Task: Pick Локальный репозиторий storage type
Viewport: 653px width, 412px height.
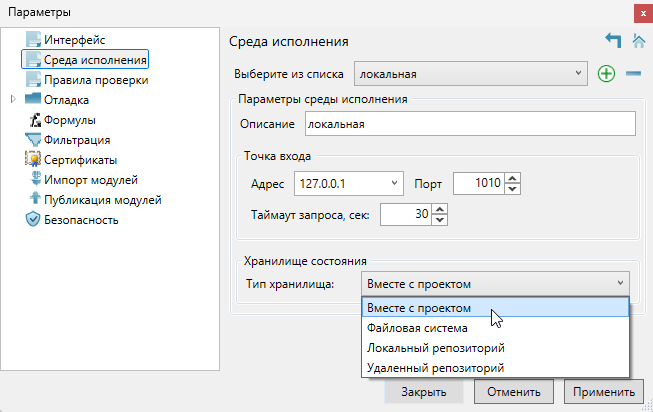Action: pos(434,348)
